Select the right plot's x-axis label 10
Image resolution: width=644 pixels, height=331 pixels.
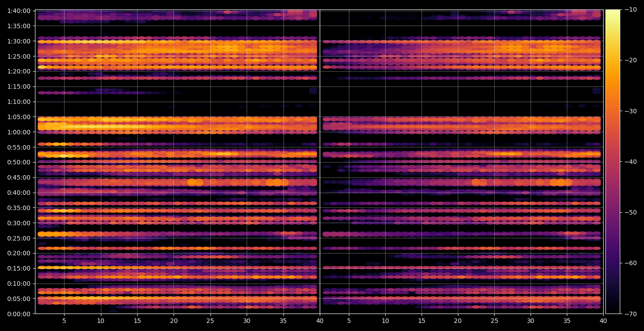(385, 321)
